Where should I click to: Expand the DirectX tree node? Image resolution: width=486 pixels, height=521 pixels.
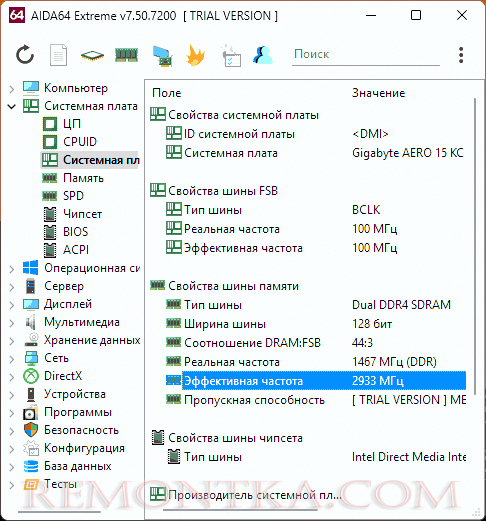coord(12,377)
